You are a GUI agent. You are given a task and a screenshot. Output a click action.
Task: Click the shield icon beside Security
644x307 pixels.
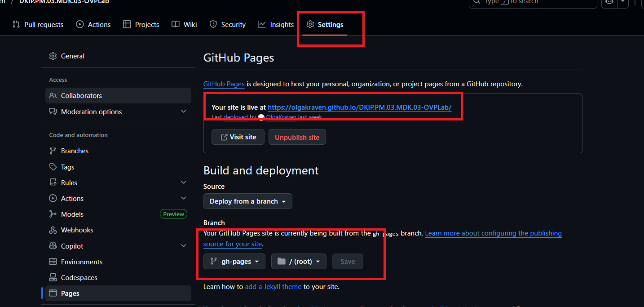[x=213, y=25]
